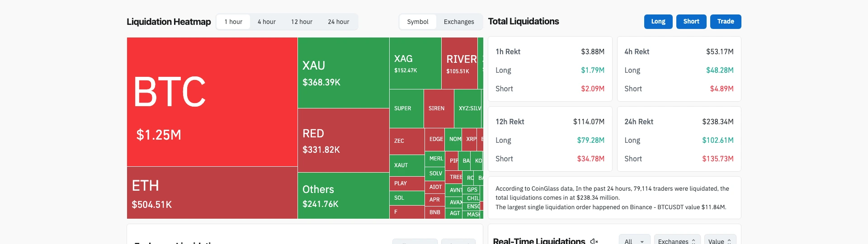Click the BTC heatmap tile
Screen dimensions: 868x244
pyautogui.click(x=212, y=102)
